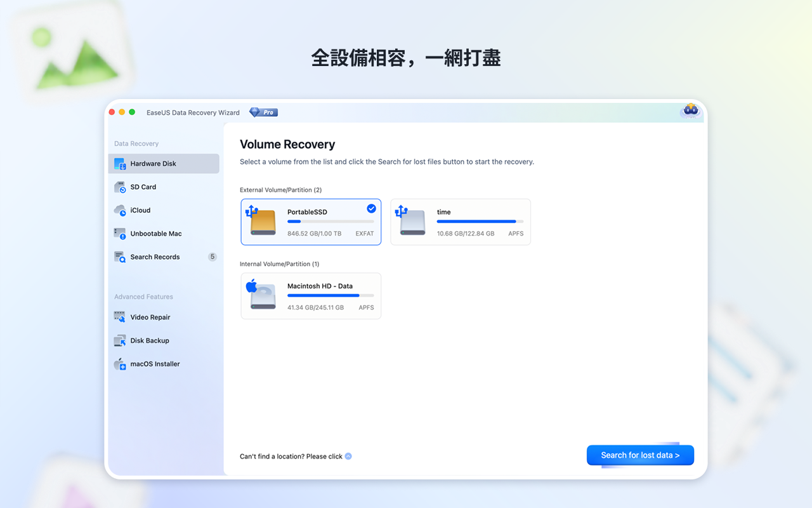Click the Video Repair icon
Screen dimensions: 812x508
(x=120, y=317)
